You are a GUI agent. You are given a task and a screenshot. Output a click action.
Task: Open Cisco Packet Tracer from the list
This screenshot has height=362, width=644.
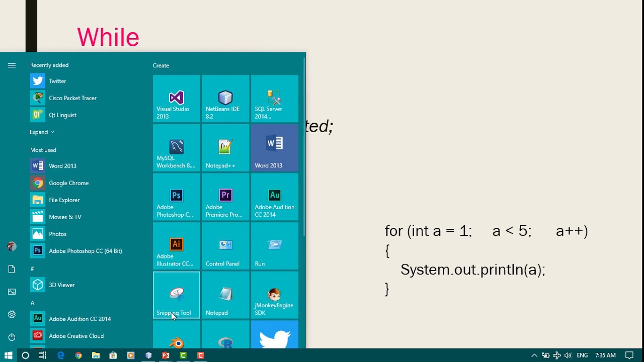click(86, 98)
